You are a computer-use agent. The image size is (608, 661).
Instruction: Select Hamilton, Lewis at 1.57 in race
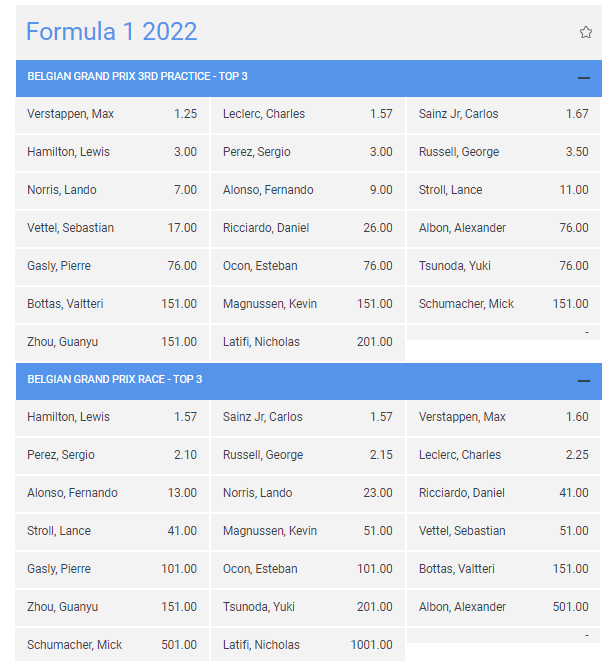pos(112,418)
